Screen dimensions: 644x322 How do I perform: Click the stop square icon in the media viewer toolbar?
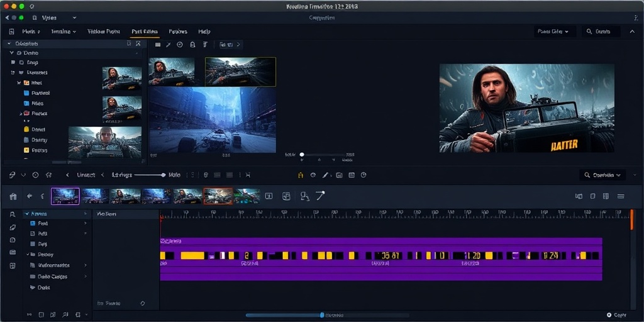pos(157,45)
